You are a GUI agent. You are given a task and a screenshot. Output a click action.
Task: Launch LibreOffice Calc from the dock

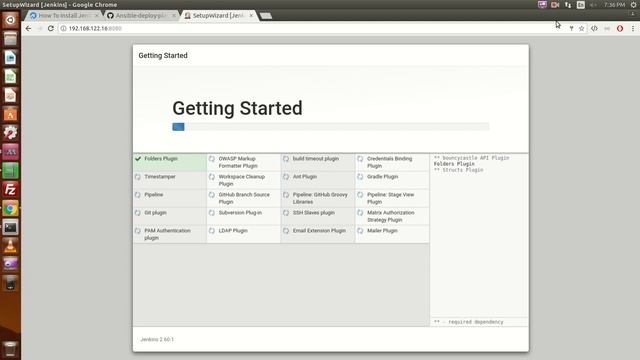pyautogui.click(x=10, y=76)
